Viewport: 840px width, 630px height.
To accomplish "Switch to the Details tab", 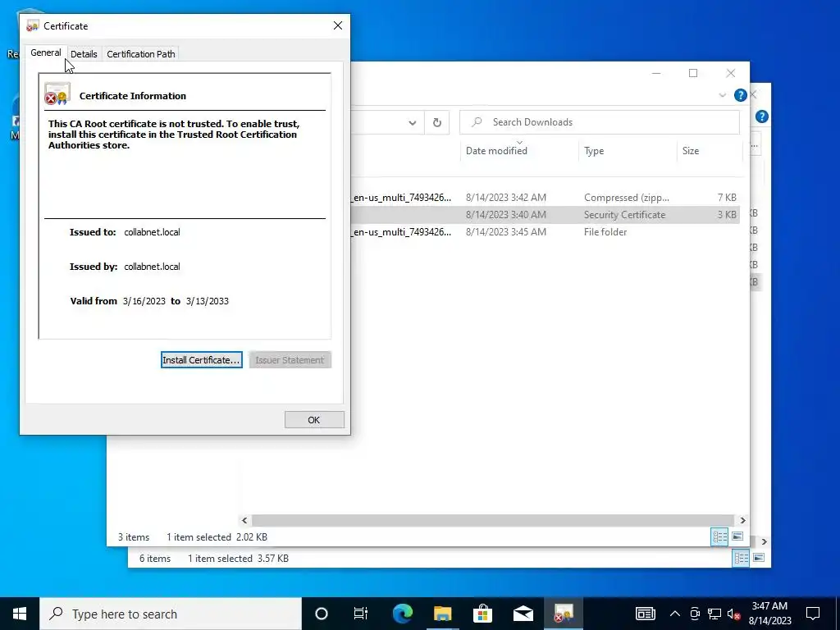I will (84, 54).
